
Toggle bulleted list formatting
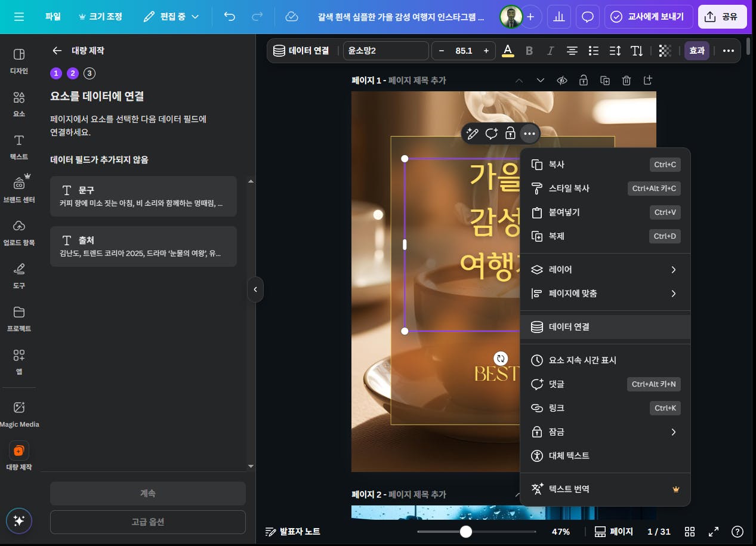594,51
